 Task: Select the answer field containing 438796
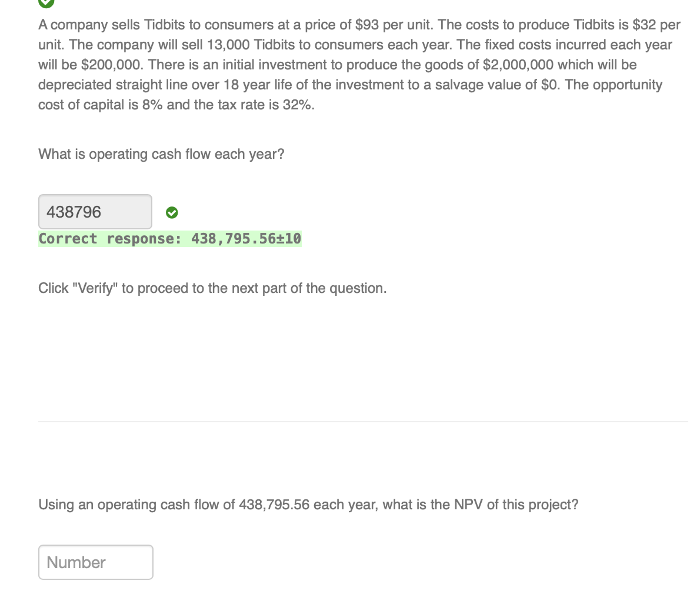click(95, 212)
